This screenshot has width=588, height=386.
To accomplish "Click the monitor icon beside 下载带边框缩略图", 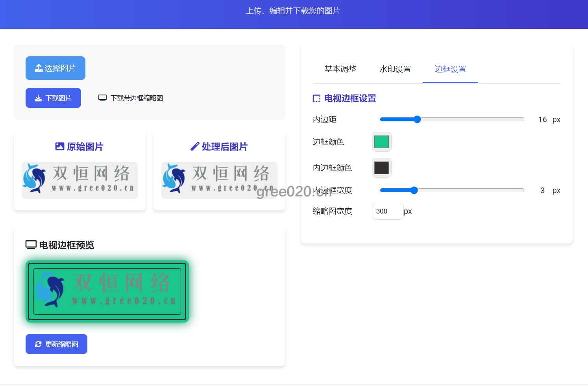I will pyautogui.click(x=102, y=98).
